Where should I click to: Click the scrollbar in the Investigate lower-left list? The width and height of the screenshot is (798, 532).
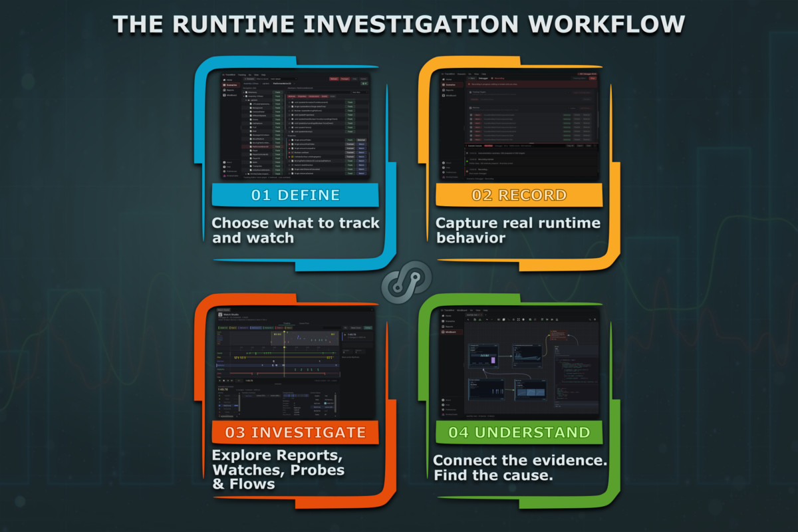click(x=239, y=404)
